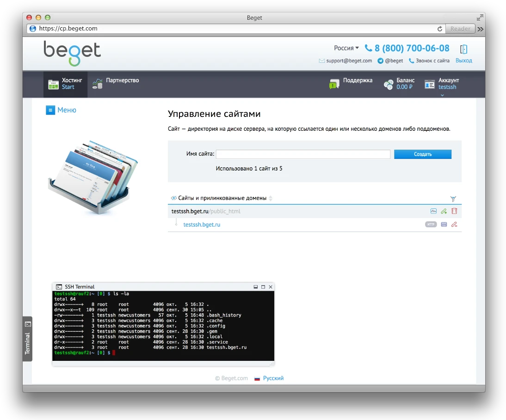Open the Россия country dropdown
Image resolution: width=506 pixels, height=420 pixels.
(x=346, y=48)
